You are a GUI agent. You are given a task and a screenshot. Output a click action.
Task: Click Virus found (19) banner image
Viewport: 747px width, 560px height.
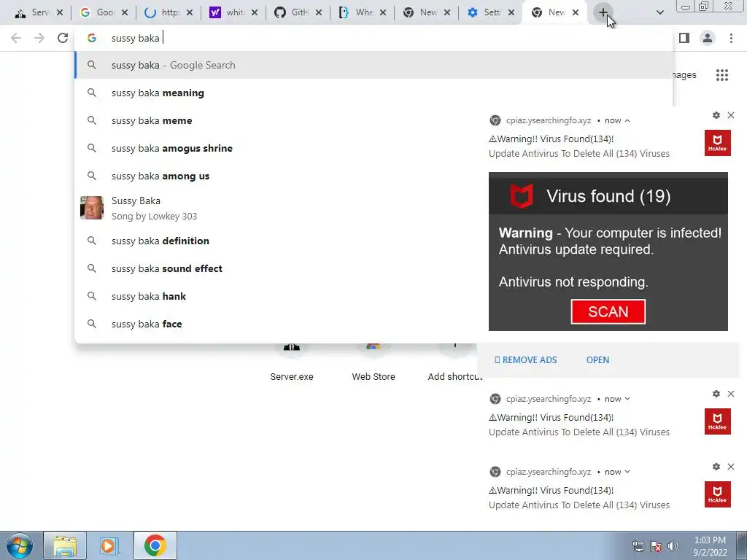point(608,252)
